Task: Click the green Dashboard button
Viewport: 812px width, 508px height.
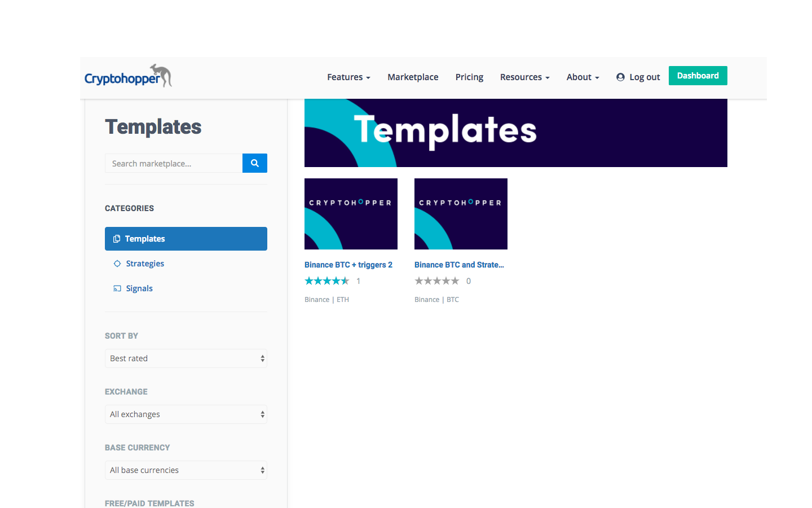Action: (698, 76)
